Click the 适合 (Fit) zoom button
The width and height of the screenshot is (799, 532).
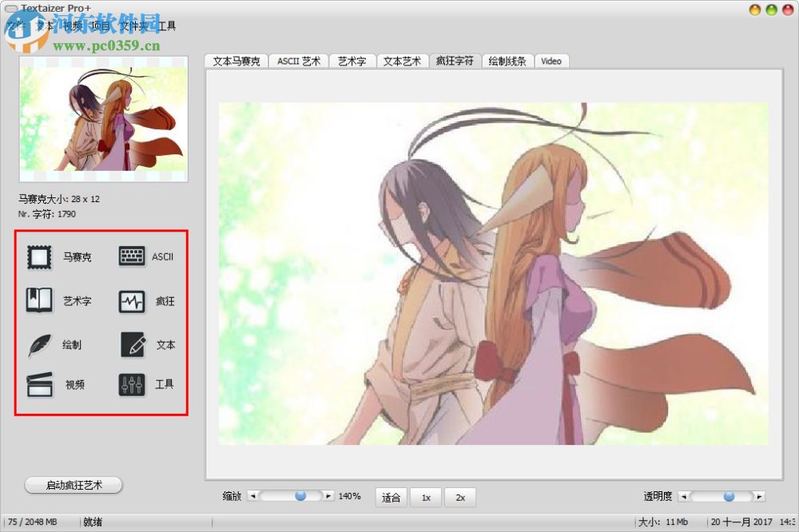pyautogui.click(x=391, y=497)
